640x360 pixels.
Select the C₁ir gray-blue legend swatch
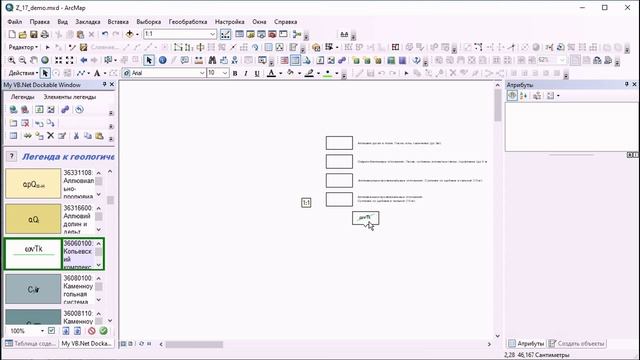click(33, 289)
